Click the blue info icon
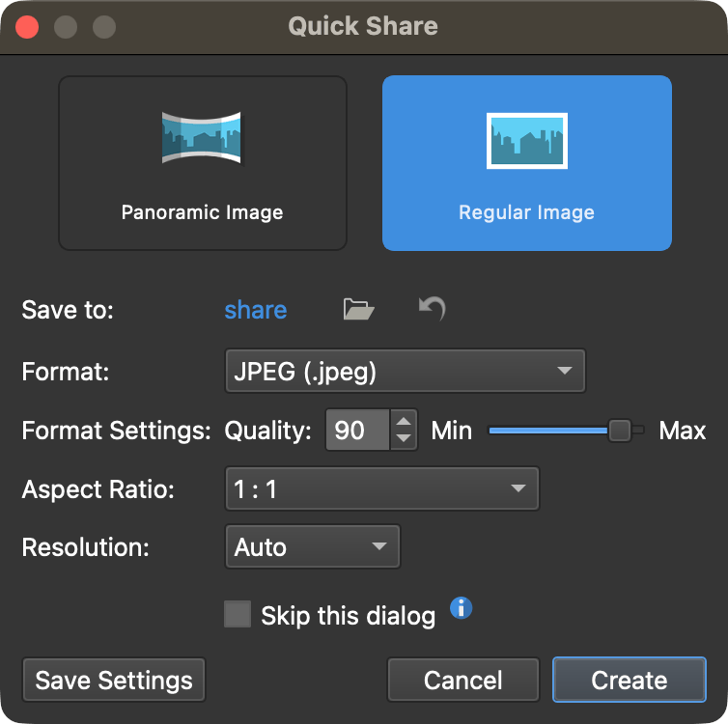The image size is (728, 724). (462, 607)
